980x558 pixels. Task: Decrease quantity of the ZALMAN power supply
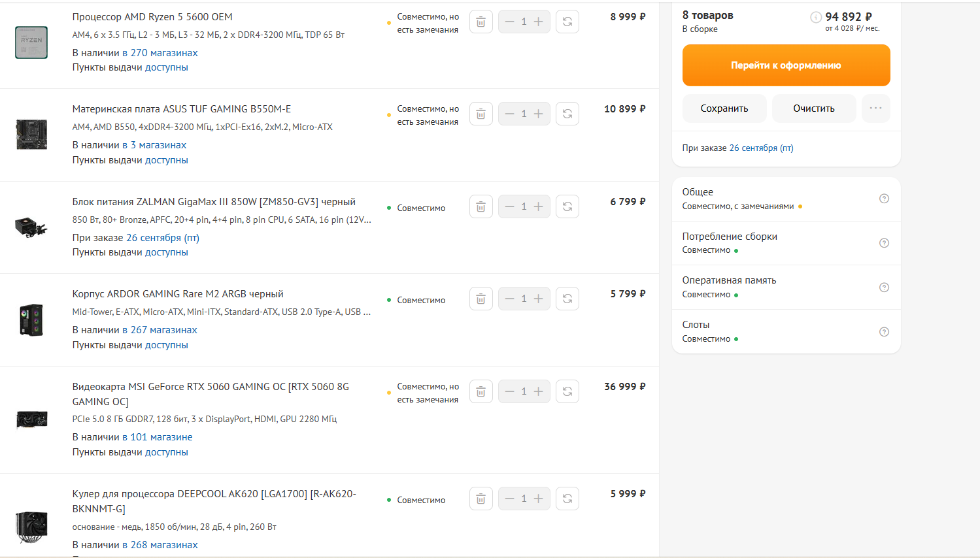(509, 206)
